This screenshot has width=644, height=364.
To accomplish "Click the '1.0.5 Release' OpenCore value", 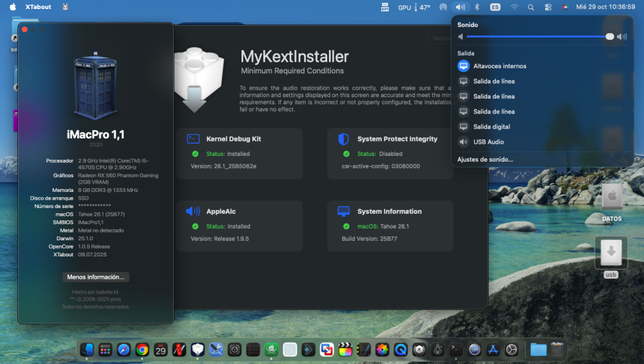I will coord(94,247).
